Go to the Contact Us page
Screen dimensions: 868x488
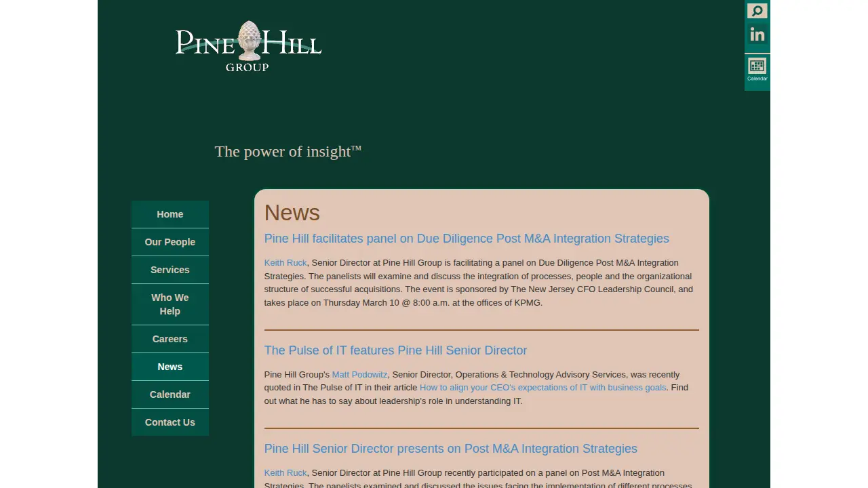(170, 422)
